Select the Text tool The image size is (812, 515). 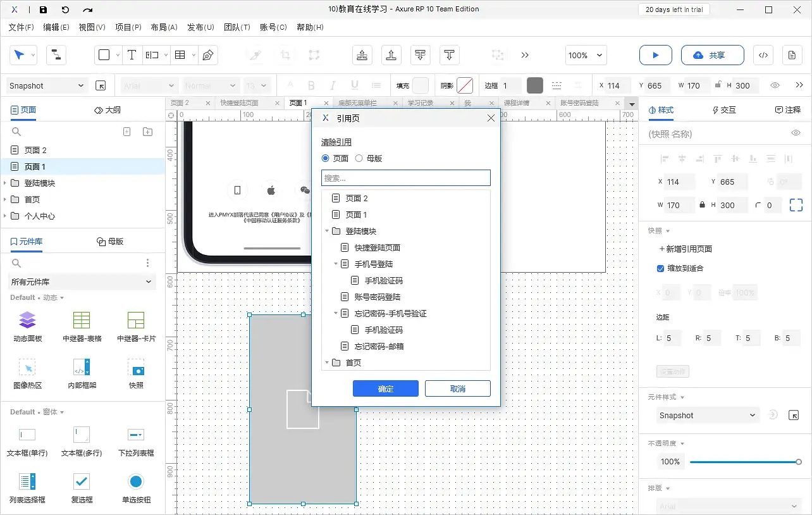pos(132,55)
